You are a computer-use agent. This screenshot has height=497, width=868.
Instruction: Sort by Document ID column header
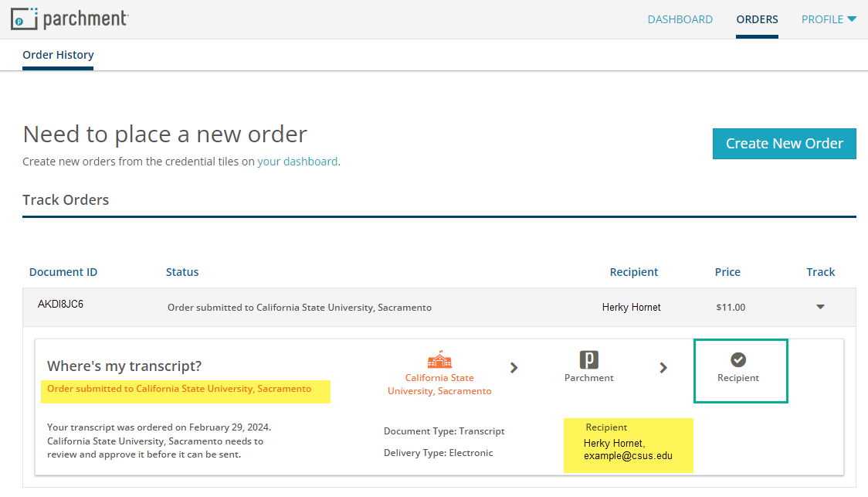tap(63, 272)
